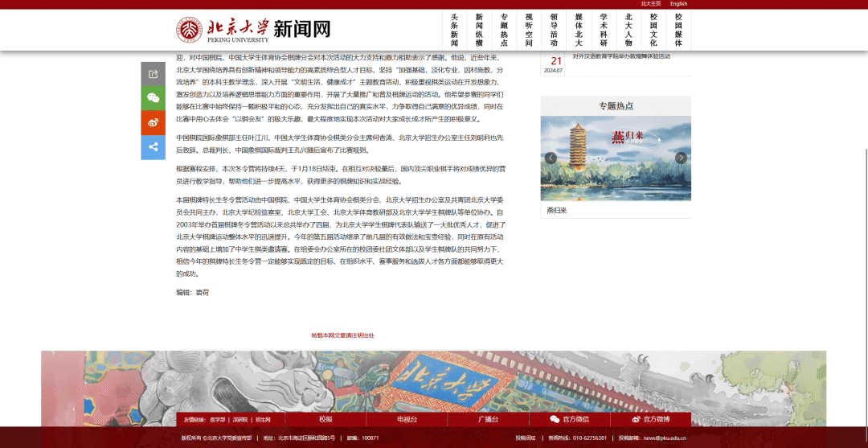
Task: Click paragraph starting 本届棋牌特长生冬令营
Action: [x=340, y=236]
